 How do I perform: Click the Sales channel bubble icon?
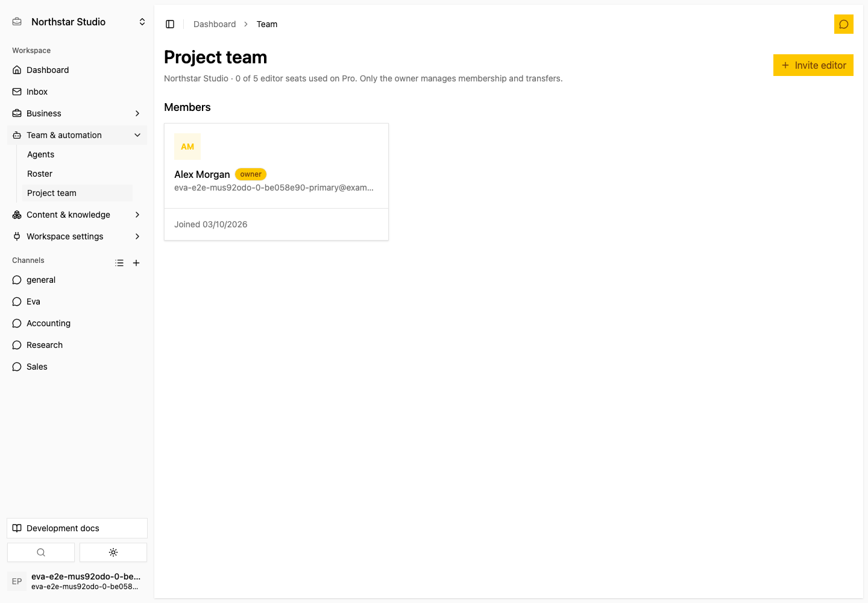point(17,367)
